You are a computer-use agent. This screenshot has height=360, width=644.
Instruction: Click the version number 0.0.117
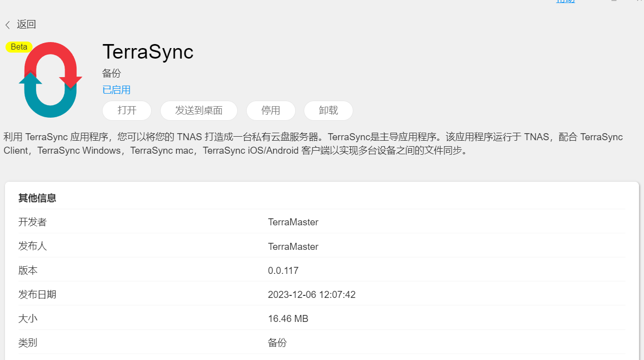(x=283, y=271)
